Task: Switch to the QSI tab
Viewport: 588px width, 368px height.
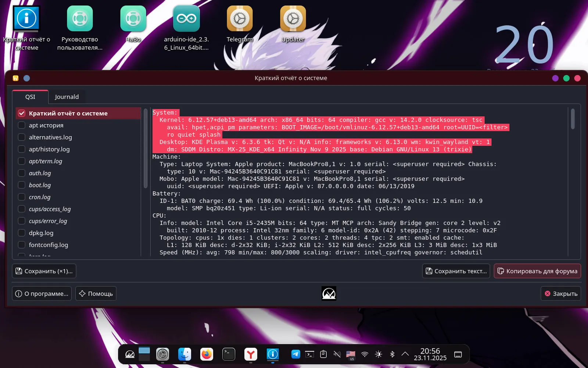Action: 30,97
